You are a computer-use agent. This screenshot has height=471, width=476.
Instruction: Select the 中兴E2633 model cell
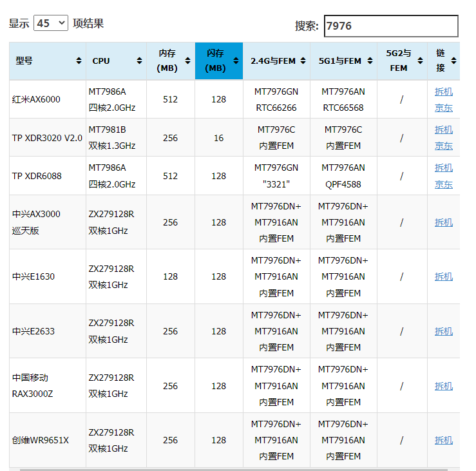point(48,331)
